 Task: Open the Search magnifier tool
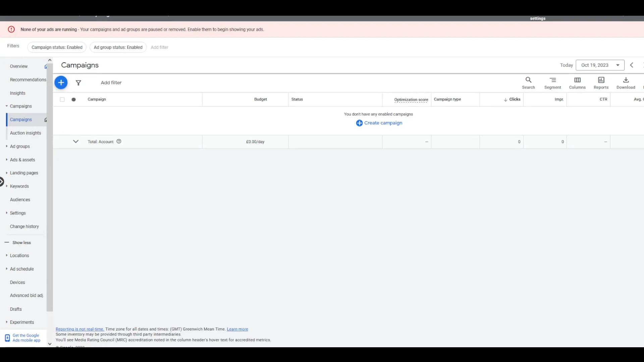(x=528, y=83)
